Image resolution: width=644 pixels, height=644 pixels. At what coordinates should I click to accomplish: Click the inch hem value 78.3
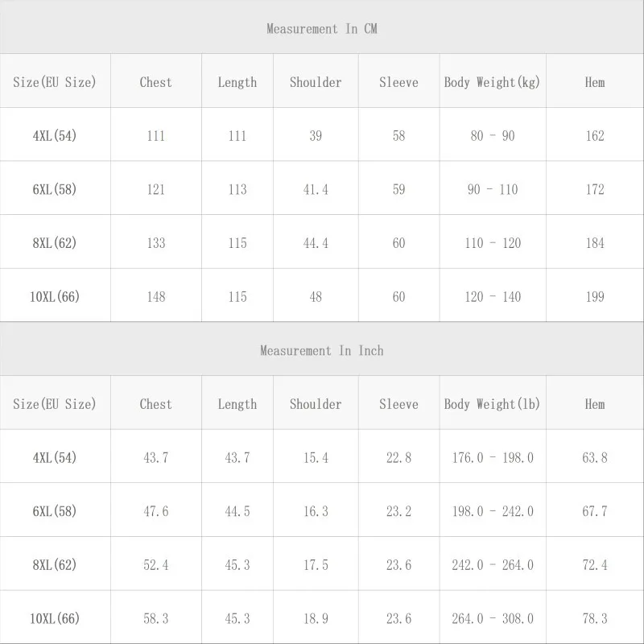(x=595, y=619)
